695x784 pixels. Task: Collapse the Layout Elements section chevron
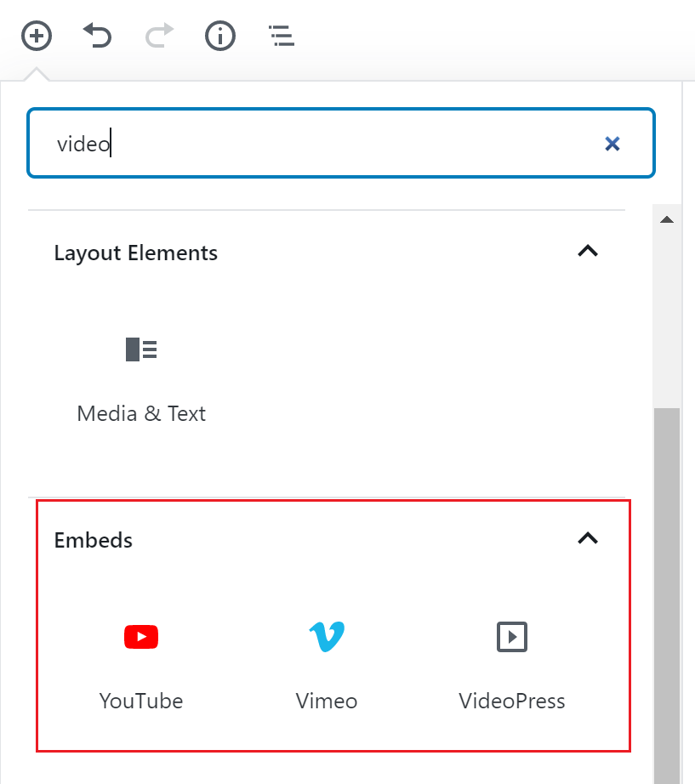click(588, 251)
